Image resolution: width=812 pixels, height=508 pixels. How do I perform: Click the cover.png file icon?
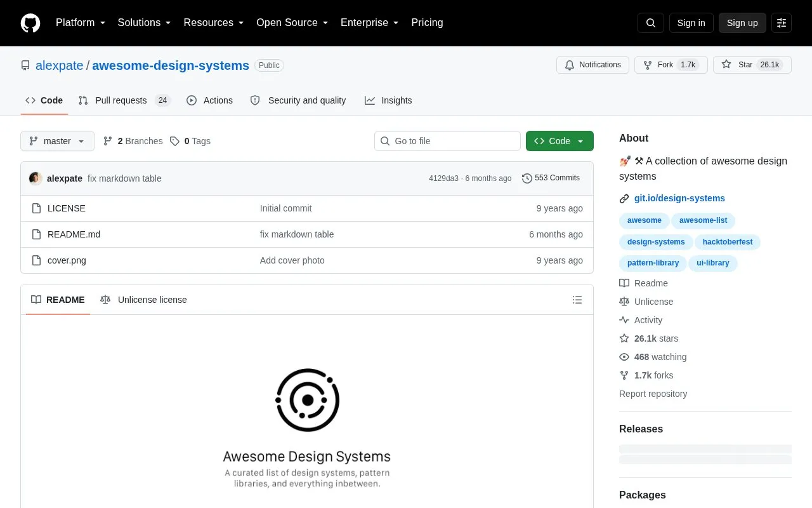click(x=37, y=260)
